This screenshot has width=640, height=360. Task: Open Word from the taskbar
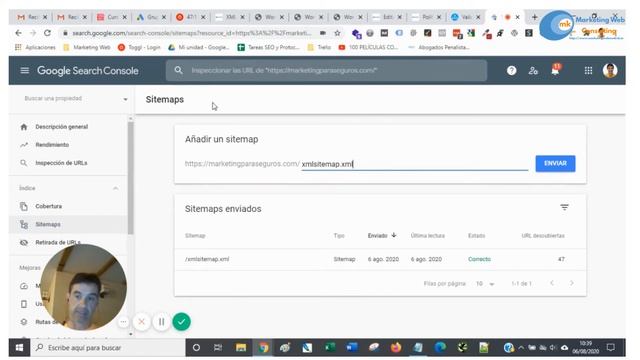click(351, 347)
